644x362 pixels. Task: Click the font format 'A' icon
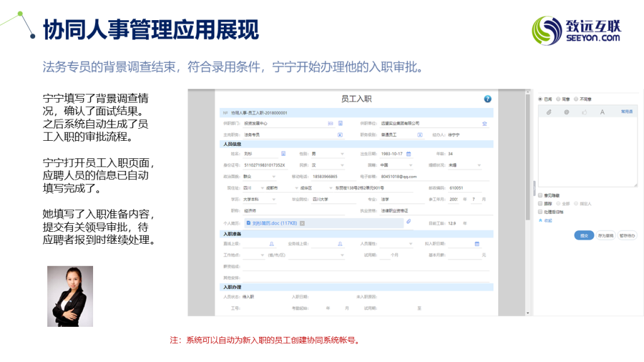602,112
